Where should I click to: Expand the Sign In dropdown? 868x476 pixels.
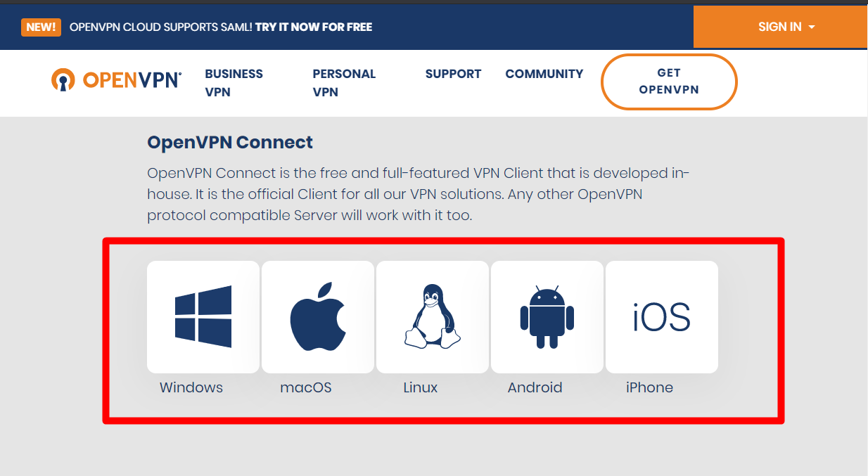tap(786, 27)
